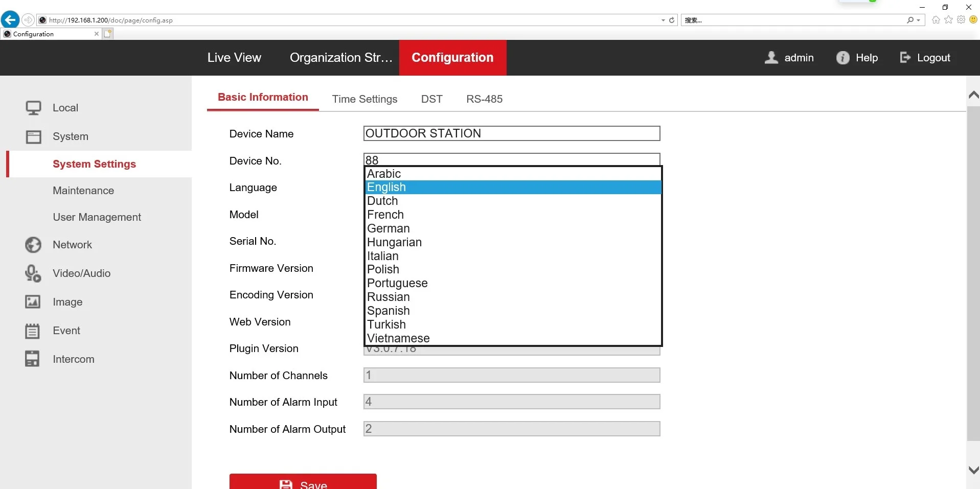Select Vietnamese in the language list

coord(514,338)
